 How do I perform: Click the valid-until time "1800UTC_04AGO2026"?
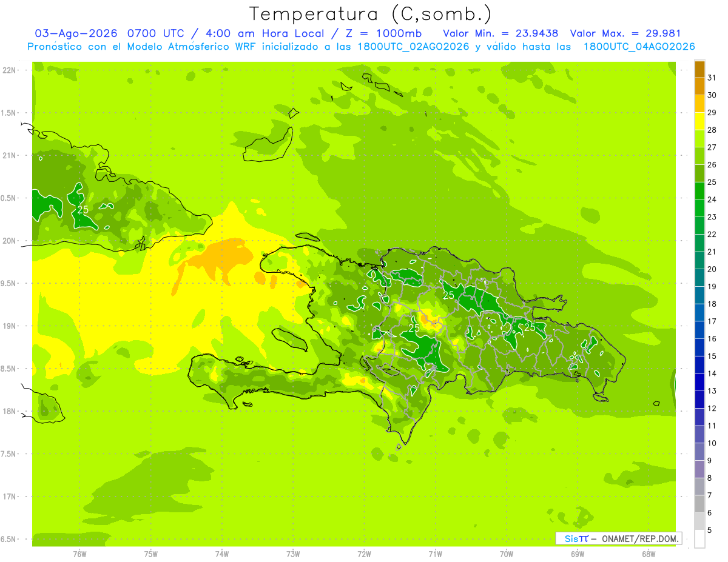click(x=639, y=47)
